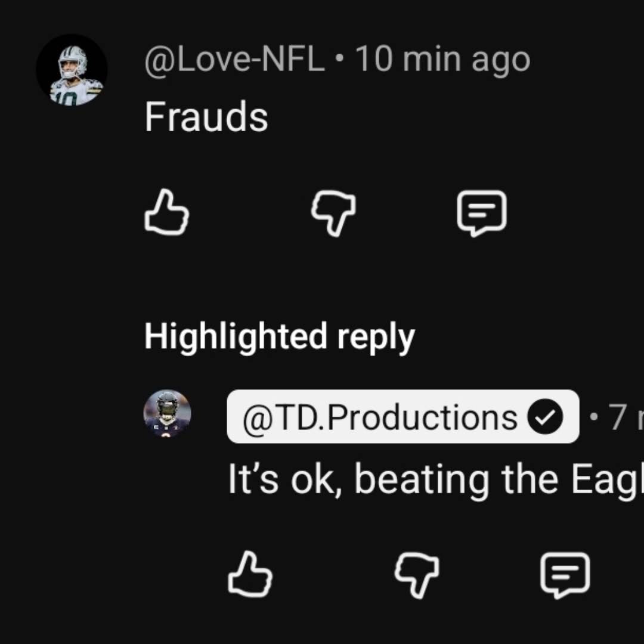Click the helmet in the Love-NFL avatar
Image resolution: width=644 pixels, height=644 pixels.
(73, 60)
